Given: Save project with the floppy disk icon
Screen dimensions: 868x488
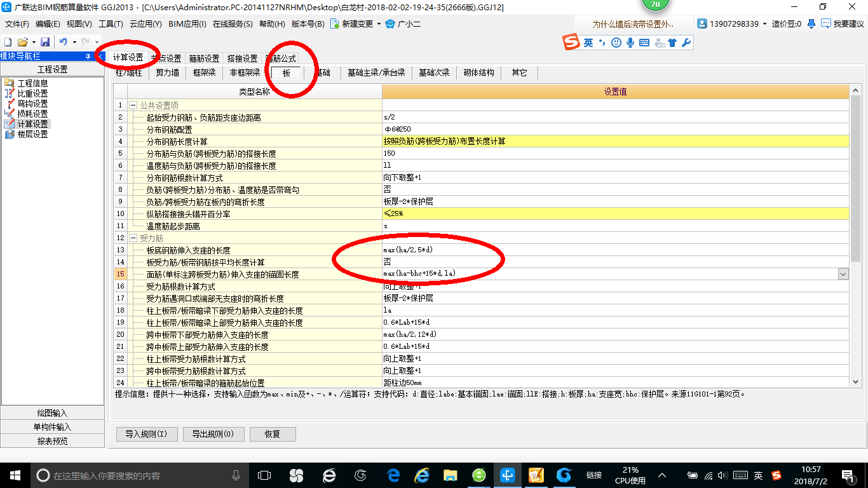Looking at the screenshot, I should [45, 42].
